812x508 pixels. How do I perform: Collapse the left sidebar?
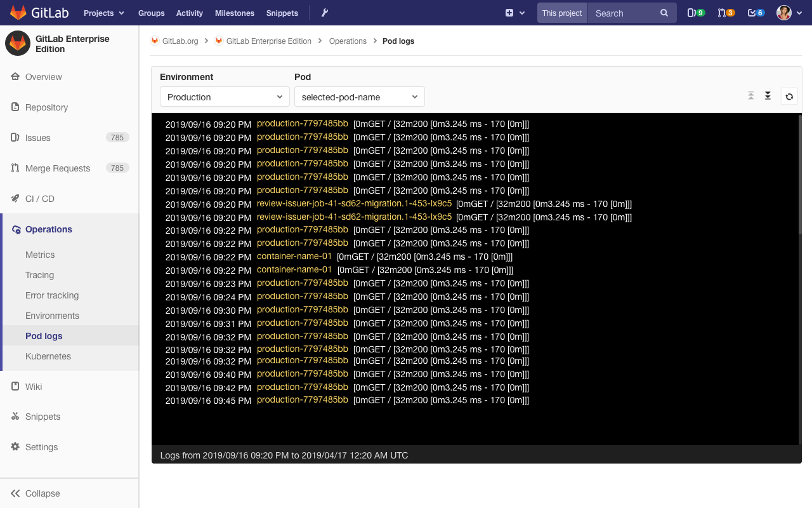tap(34, 493)
